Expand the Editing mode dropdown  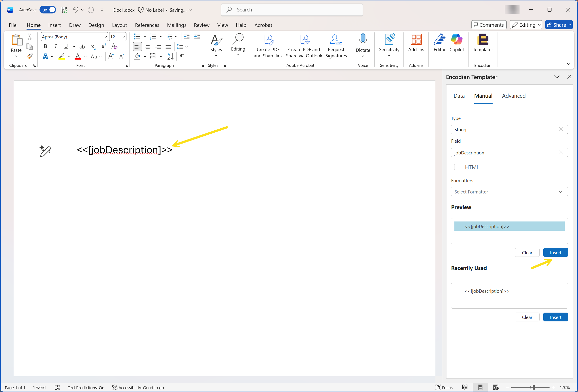(525, 25)
